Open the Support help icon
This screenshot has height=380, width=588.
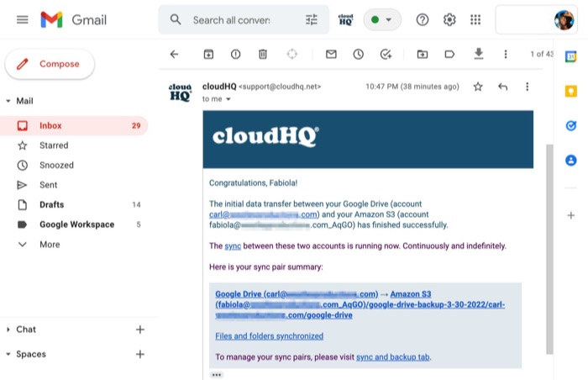[423, 19]
